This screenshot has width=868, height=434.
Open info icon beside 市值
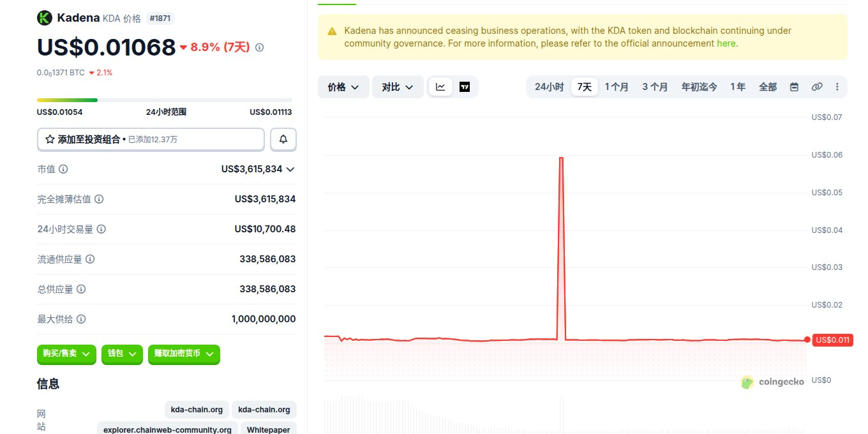(x=63, y=169)
